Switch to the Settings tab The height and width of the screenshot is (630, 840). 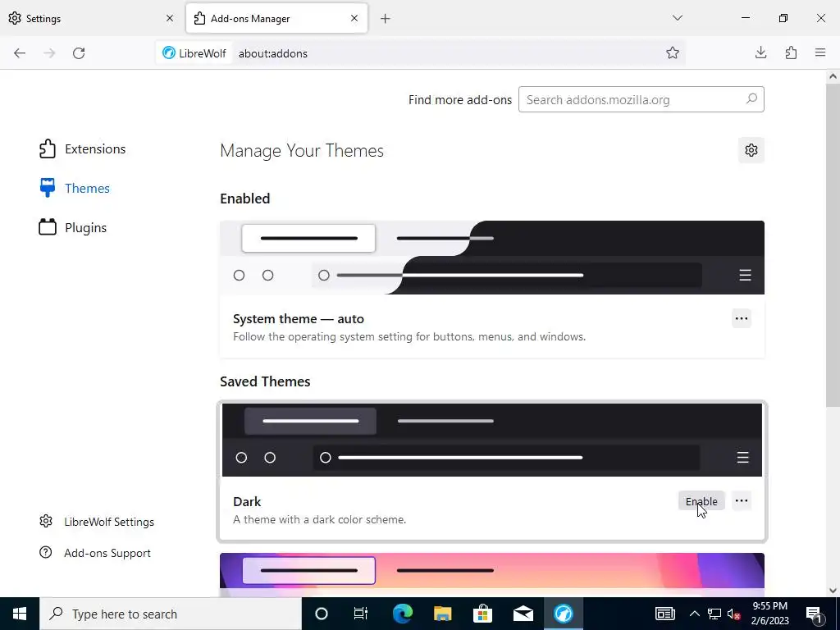point(91,18)
